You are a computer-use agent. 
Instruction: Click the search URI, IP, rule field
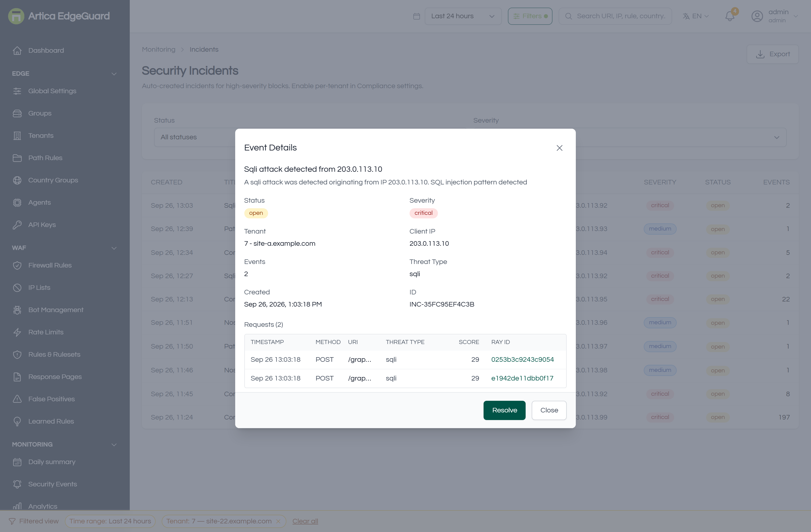tap(615, 16)
